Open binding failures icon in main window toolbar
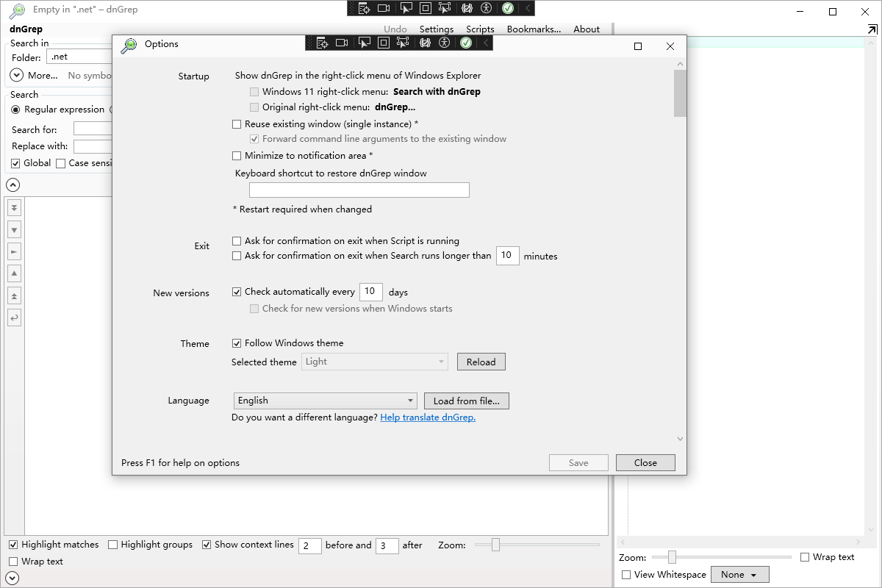 467,8
